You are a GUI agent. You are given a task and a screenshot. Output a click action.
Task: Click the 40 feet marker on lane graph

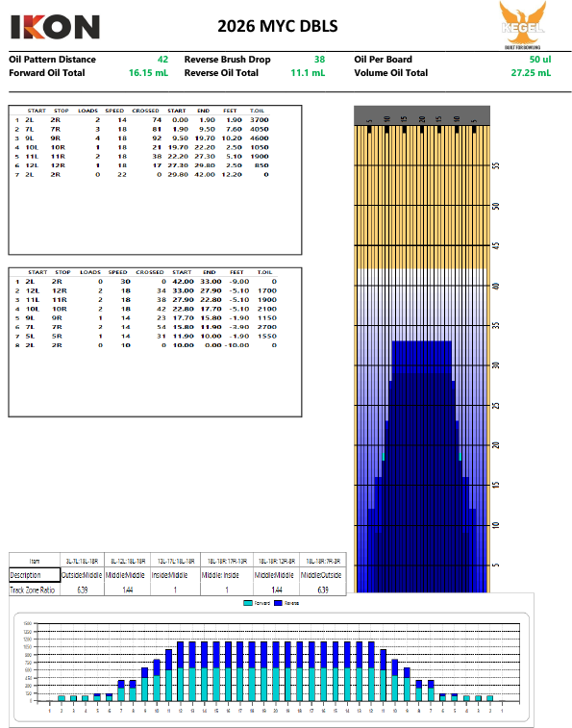click(x=496, y=286)
